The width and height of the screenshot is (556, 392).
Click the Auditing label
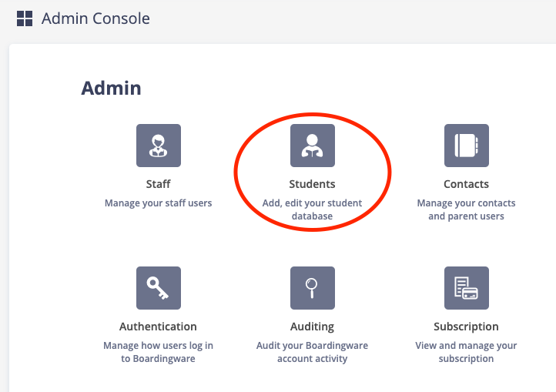click(312, 327)
